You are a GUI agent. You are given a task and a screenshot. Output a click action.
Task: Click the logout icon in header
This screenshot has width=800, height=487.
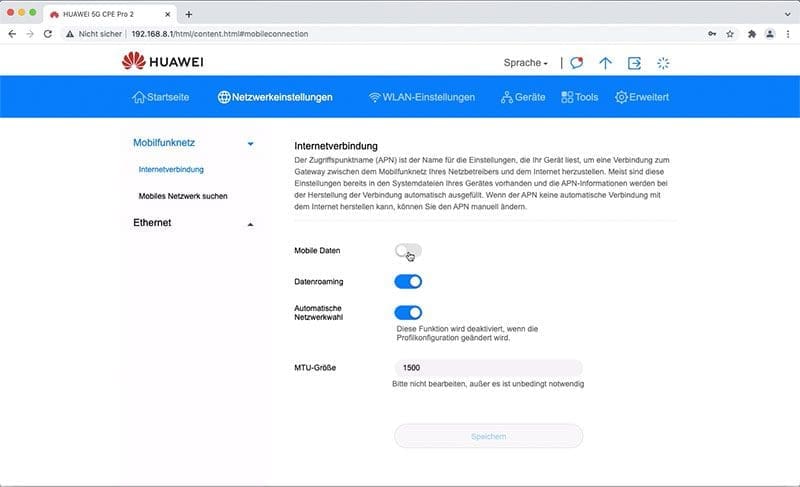tap(634, 63)
